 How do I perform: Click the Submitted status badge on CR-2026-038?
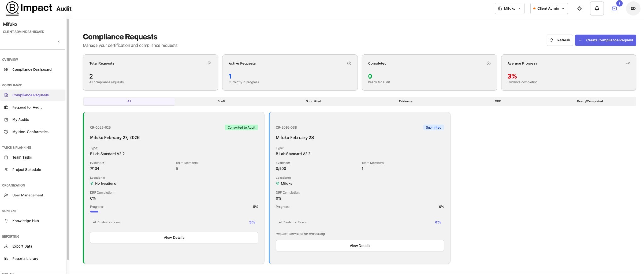(x=433, y=127)
